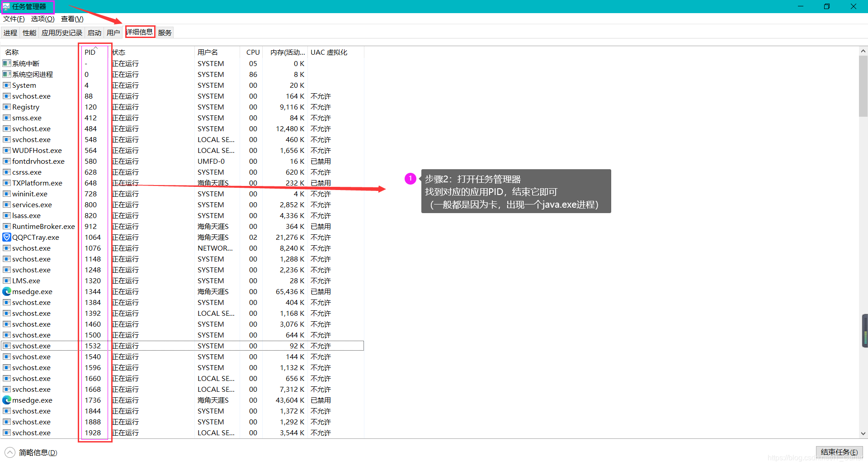Select the 详细信息 tab
The image size is (868, 466).
click(140, 32)
